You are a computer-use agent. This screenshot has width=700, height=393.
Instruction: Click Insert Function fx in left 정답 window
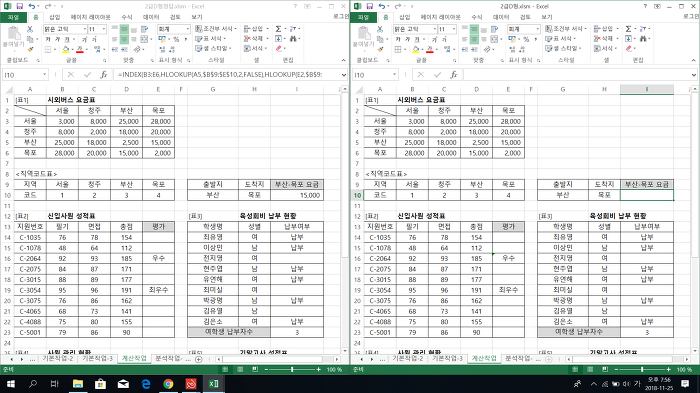click(x=104, y=75)
